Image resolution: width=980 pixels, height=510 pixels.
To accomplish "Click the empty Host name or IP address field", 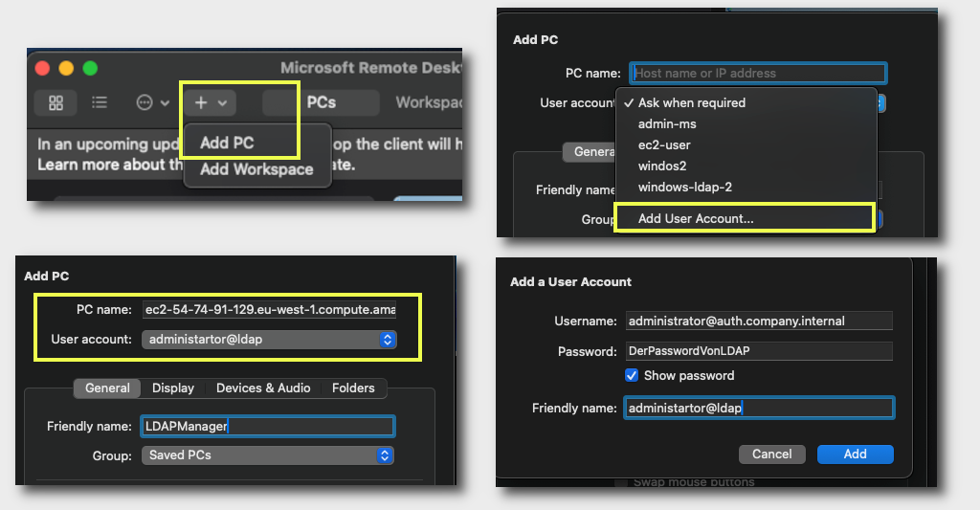I will [758, 74].
